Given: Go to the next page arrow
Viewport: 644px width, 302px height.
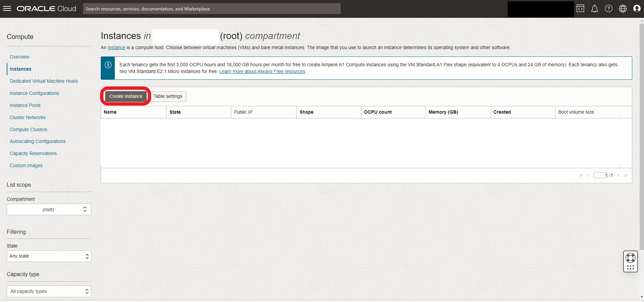Looking at the screenshot, I should 618,176.
